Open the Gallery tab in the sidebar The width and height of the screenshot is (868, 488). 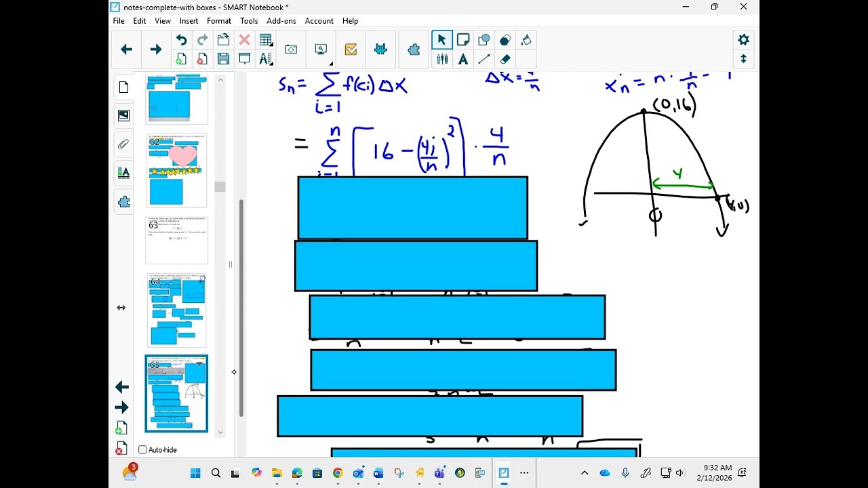[123, 115]
